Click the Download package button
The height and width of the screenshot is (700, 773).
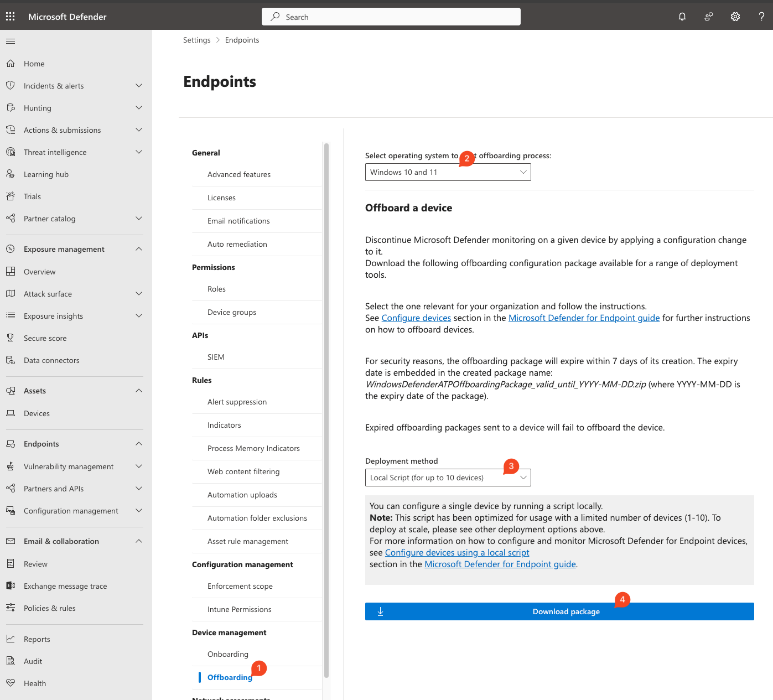click(x=559, y=611)
